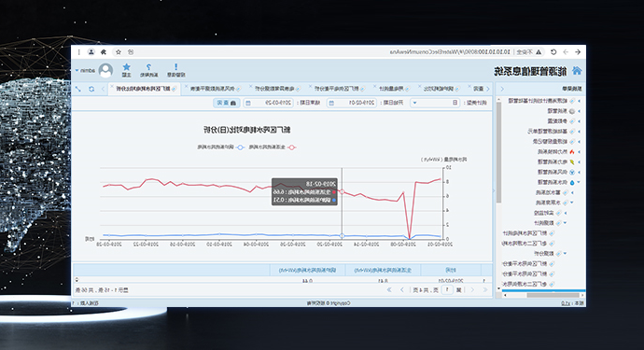The width and height of the screenshot is (644, 350).
Task: Click the red data point at 2019-02-18
Action: 342,192
